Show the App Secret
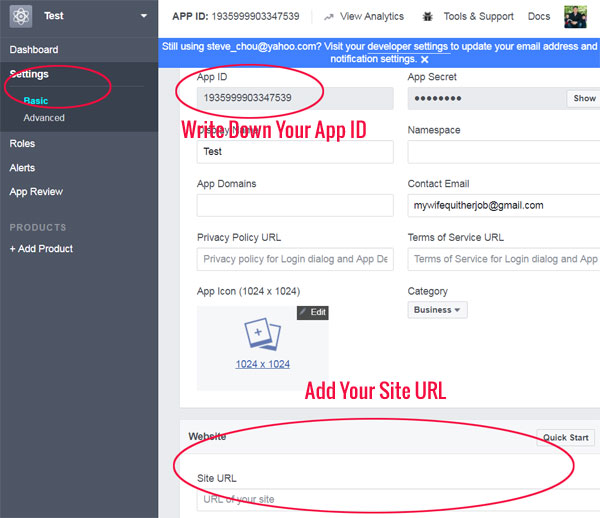600x518 pixels. (x=584, y=98)
